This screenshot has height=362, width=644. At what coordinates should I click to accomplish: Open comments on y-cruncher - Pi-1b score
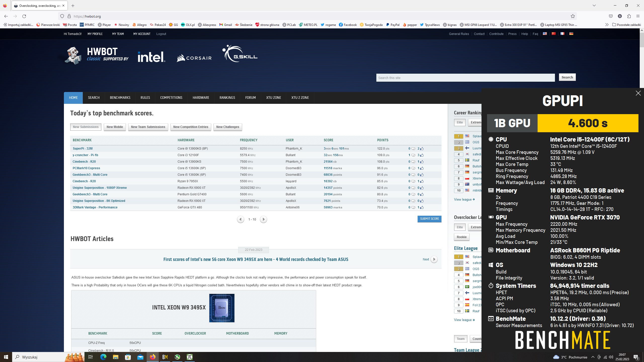pyautogui.click(x=413, y=155)
